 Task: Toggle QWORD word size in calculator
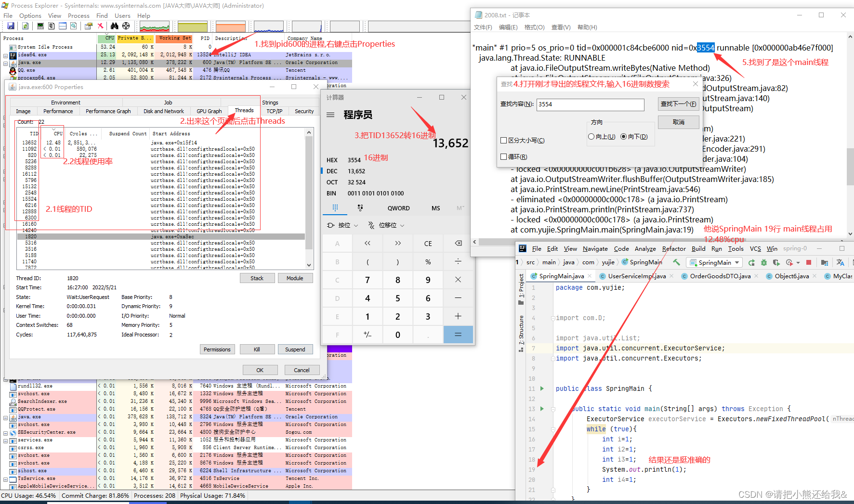tap(398, 208)
